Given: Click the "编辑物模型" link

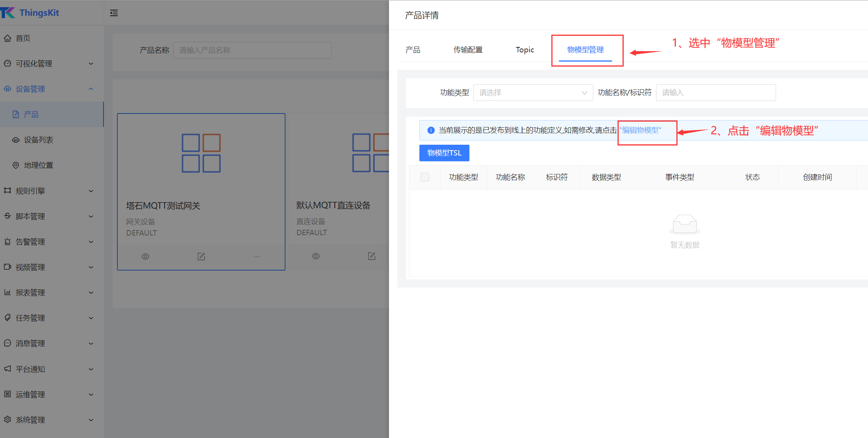Looking at the screenshot, I should (x=641, y=130).
